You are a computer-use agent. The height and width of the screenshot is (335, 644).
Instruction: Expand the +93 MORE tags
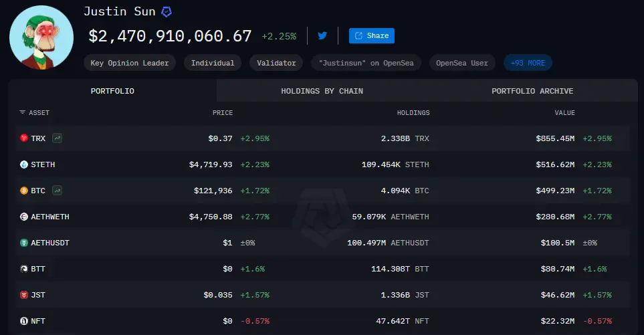pyautogui.click(x=528, y=63)
